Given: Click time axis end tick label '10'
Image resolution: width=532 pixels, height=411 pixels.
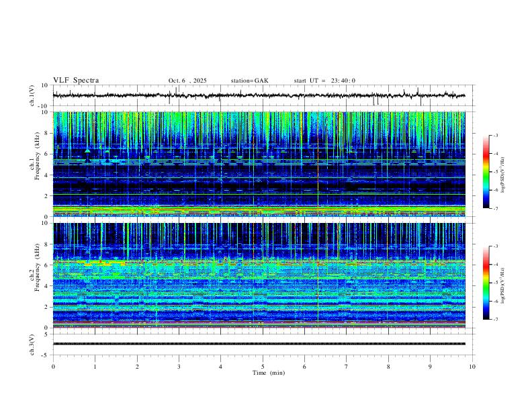Looking at the screenshot, I should tap(472, 367).
